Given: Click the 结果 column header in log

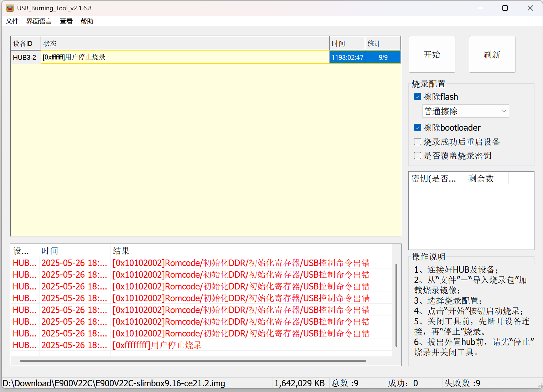Looking at the screenshot, I should click(251, 251).
